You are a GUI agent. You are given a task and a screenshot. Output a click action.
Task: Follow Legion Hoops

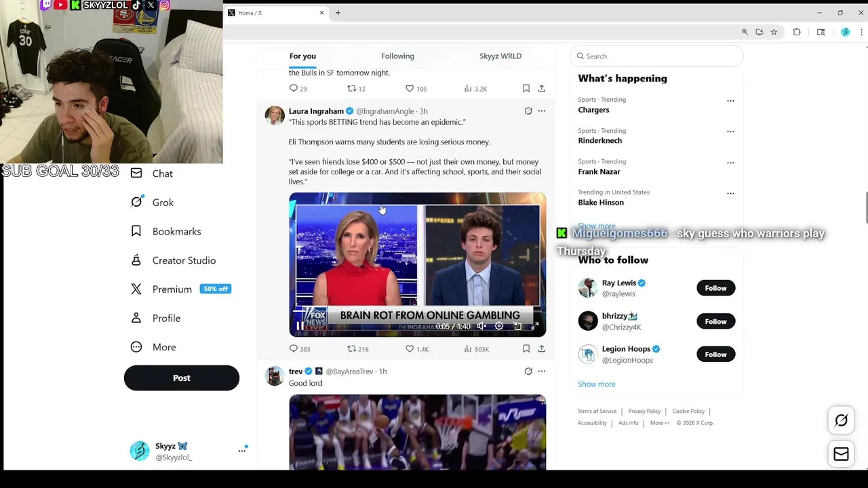715,354
